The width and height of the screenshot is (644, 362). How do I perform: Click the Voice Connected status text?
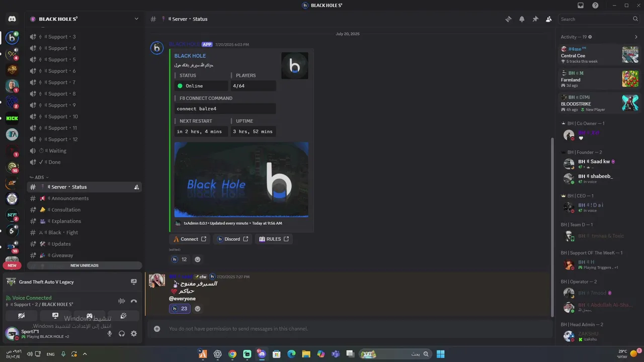pyautogui.click(x=32, y=298)
